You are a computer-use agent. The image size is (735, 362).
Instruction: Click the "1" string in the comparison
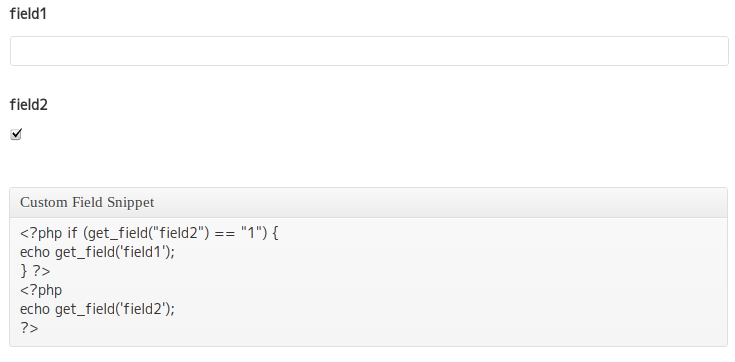pyautogui.click(x=250, y=233)
